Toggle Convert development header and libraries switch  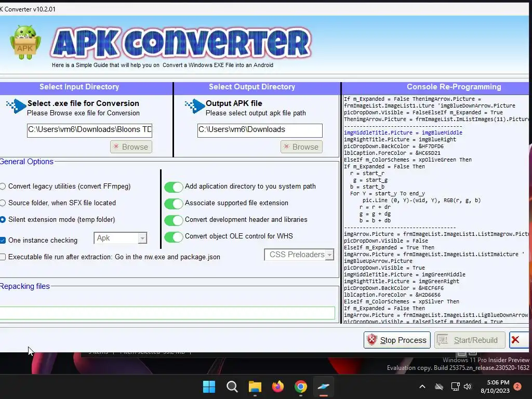174,220
